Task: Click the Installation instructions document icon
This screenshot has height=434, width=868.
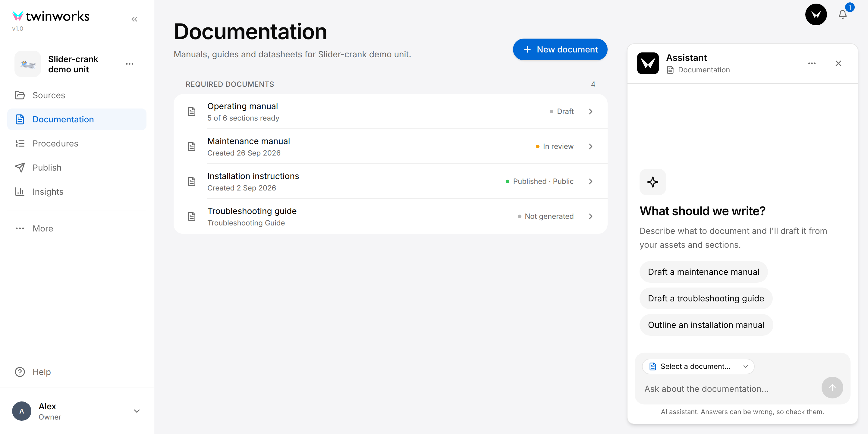Action: tap(192, 182)
